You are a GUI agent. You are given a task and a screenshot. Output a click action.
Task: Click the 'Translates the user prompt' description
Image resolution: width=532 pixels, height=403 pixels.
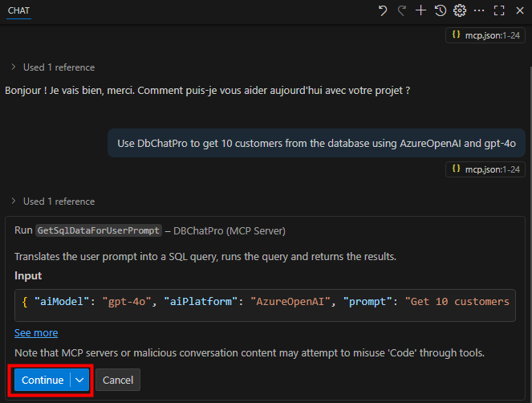point(205,256)
